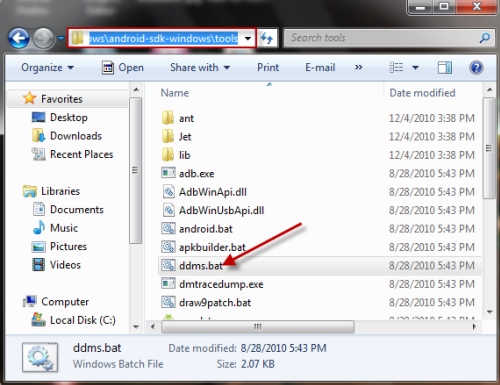500x385 pixels.
Task: Click the navigation pane scroll up arrow
Action: (x=136, y=90)
